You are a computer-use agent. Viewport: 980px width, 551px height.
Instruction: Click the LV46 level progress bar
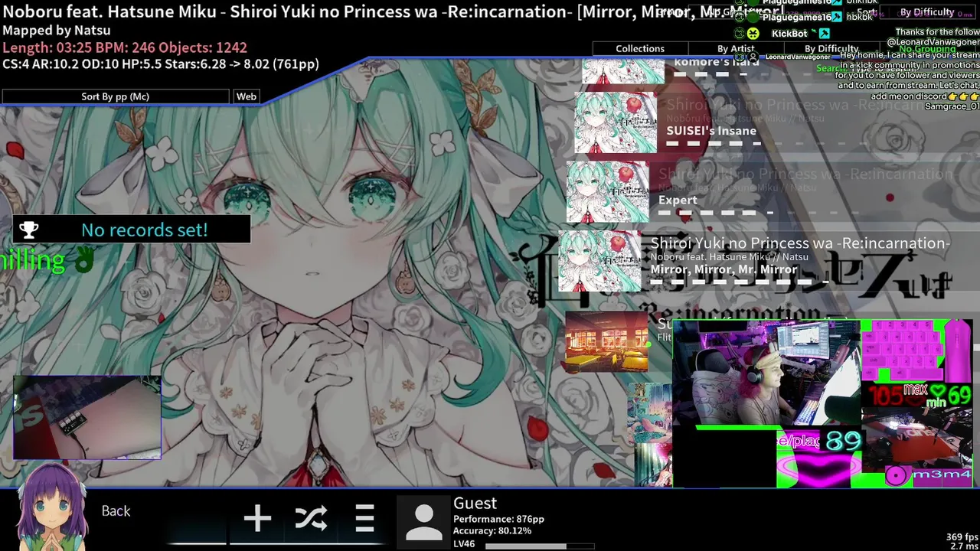pos(540,546)
